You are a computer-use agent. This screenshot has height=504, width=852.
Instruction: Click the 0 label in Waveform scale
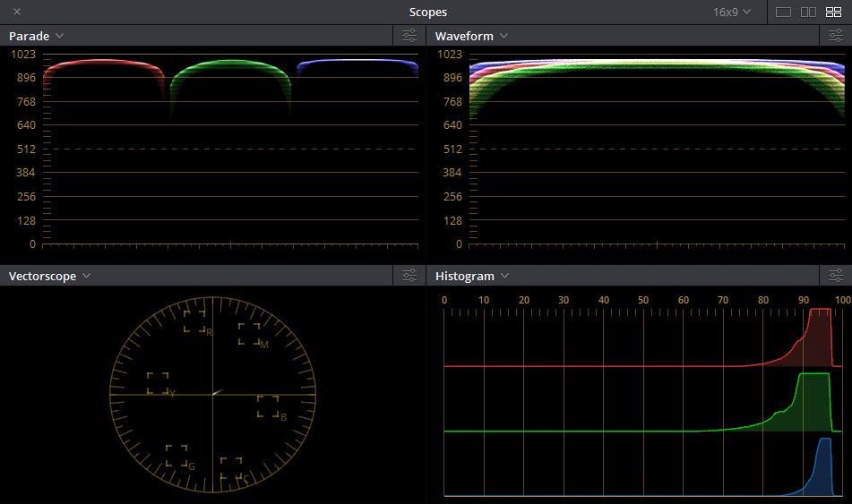click(459, 243)
